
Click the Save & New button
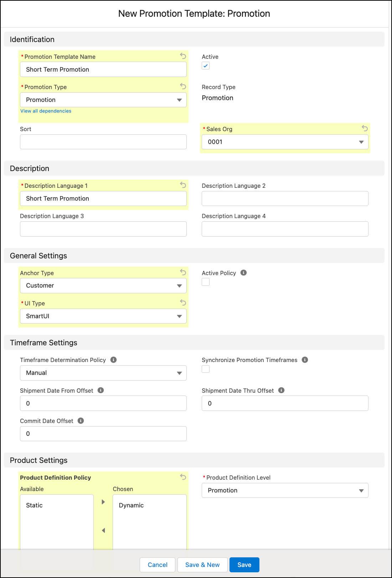[x=202, y=564]
